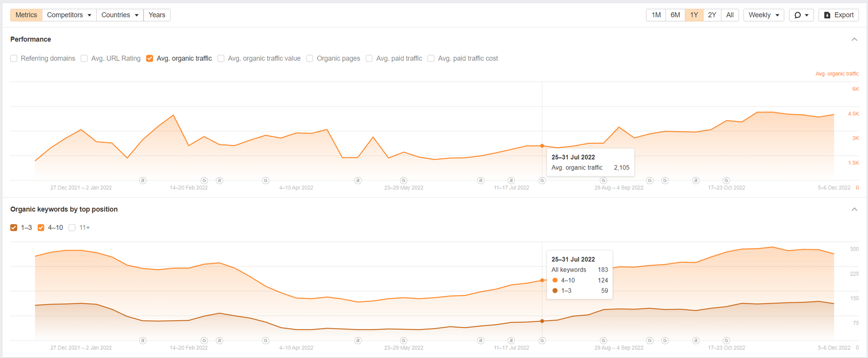Select the 6M time range button
This screenshot has height=358, width=868.
tap(675, 15)
